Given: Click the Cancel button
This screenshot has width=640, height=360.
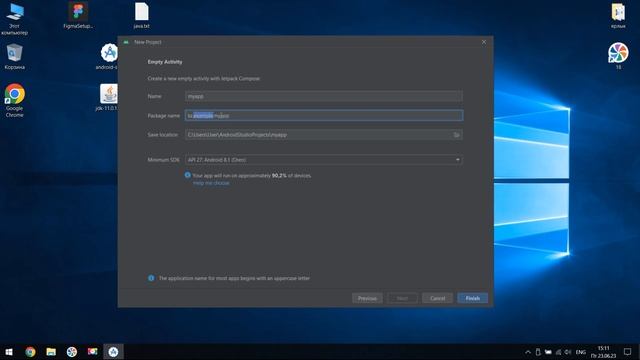Looking at the screenshot, I should pos(438,298).
